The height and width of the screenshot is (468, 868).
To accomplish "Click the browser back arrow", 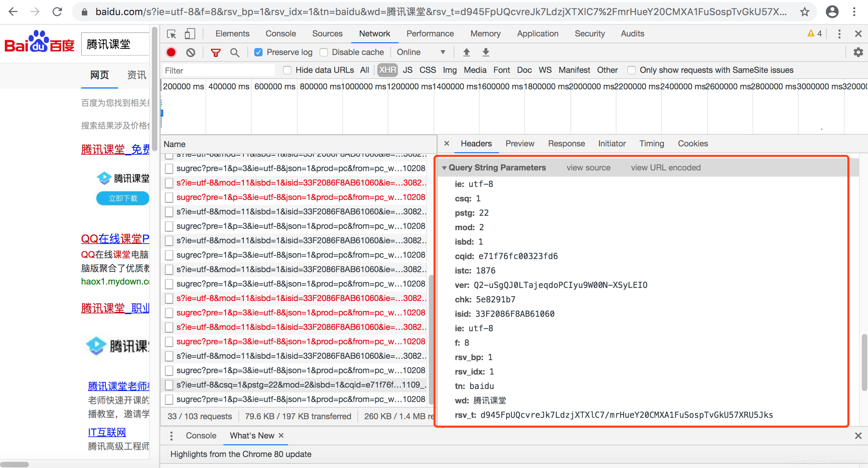I will pyautogui.click(x=13, y=12).
